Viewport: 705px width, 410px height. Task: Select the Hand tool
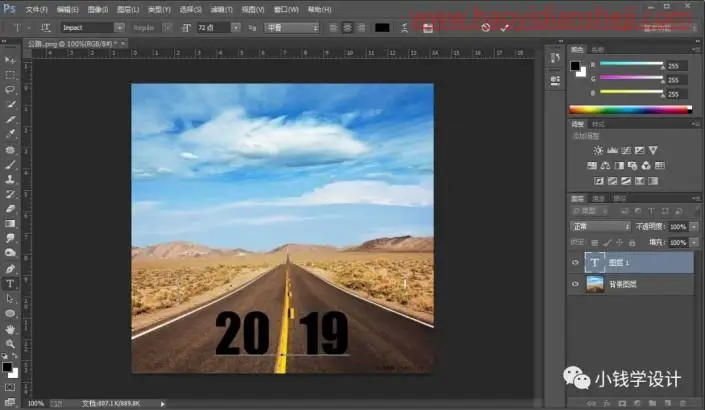[10, 330]
